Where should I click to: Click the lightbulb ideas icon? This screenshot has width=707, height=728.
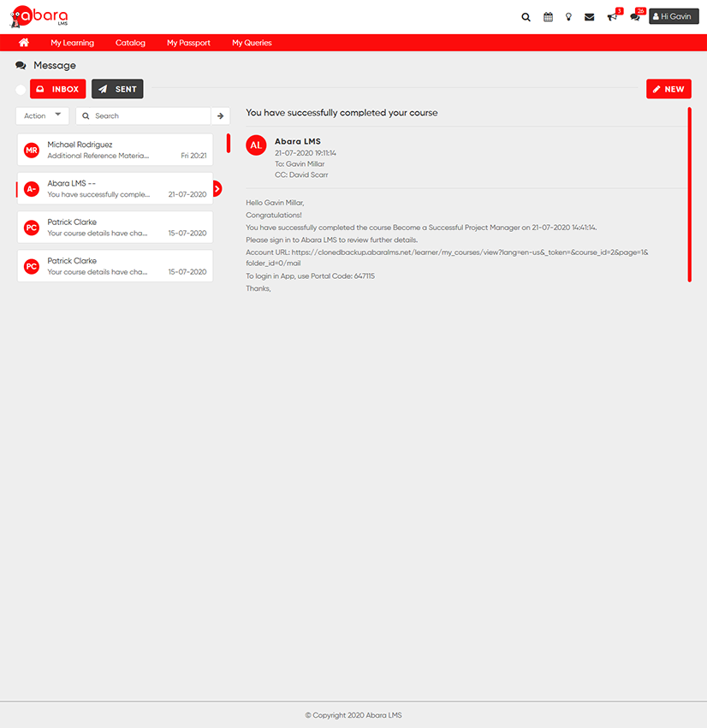(x=568, y=17)
